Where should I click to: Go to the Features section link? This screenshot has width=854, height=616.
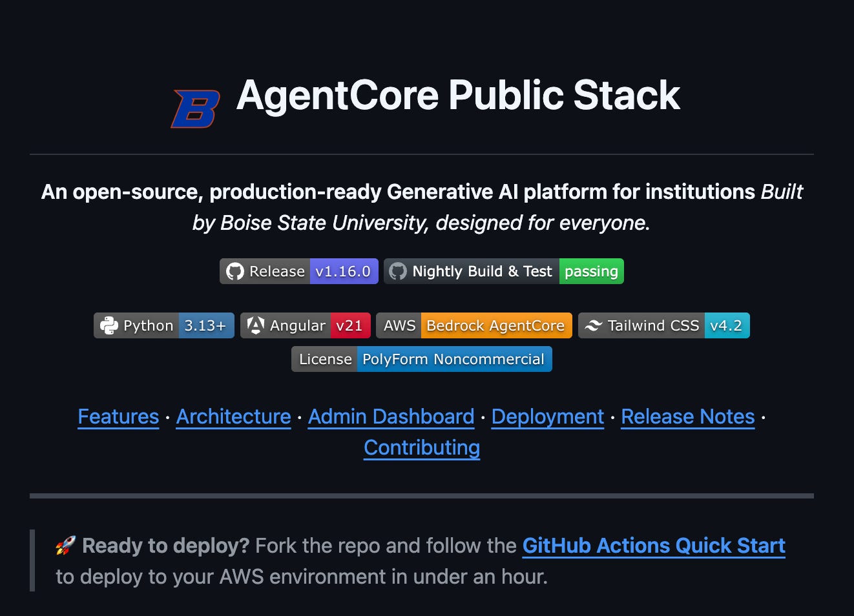(118, 417)
